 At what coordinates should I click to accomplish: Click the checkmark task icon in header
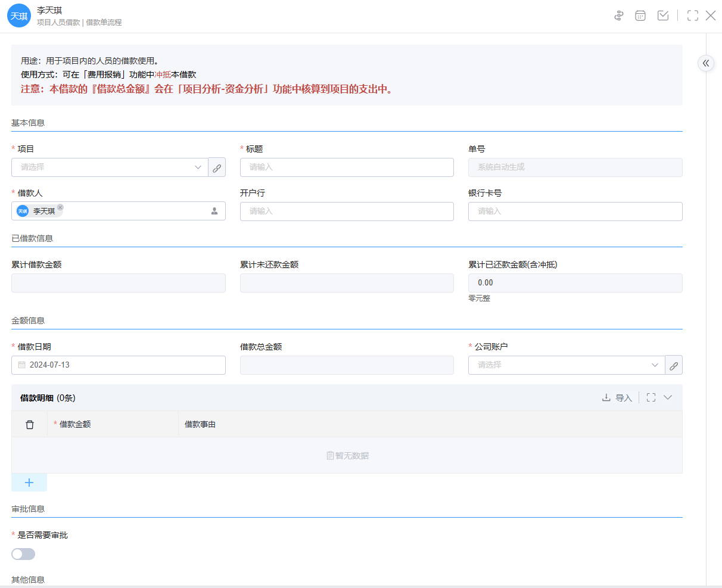[662, 16]
